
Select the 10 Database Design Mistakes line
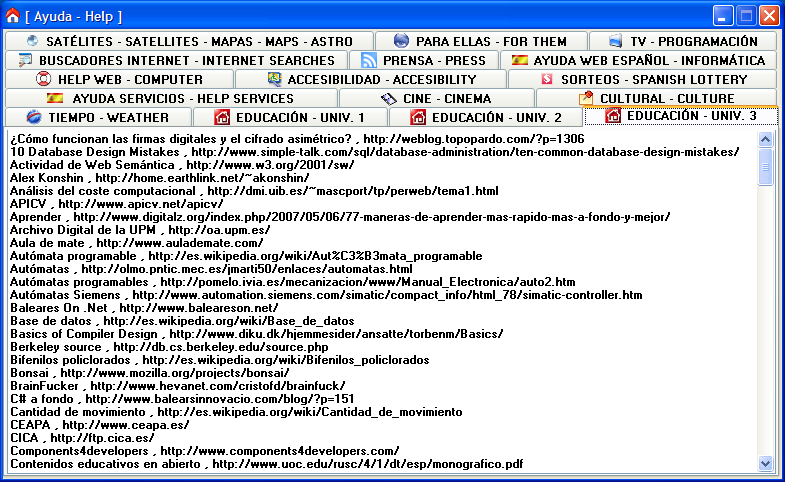pos(374,152)
